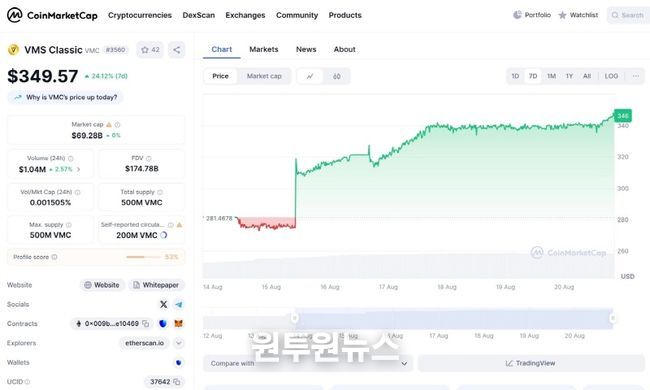Toggle chart to Market cap
650x390 pixels.
point(264,76)
